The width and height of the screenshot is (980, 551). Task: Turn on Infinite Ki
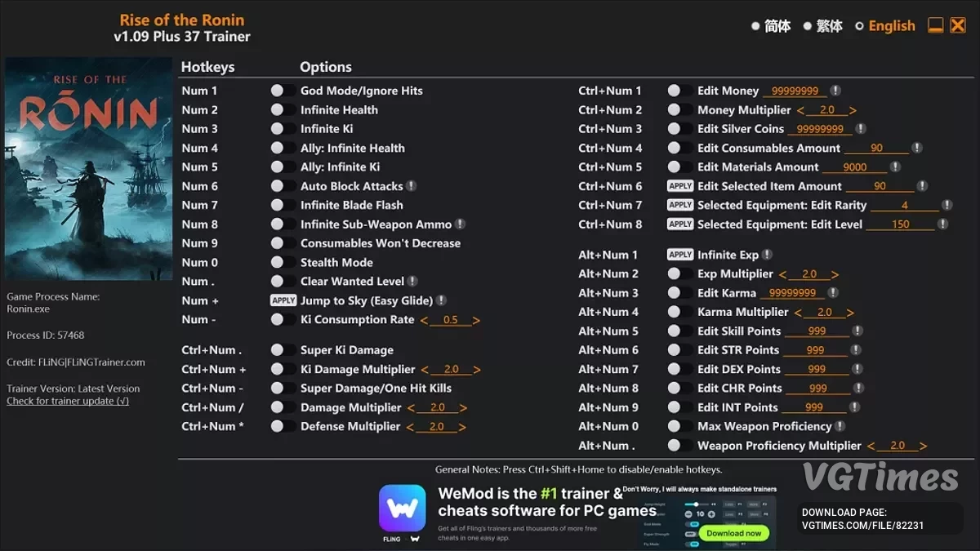[283, 129]
